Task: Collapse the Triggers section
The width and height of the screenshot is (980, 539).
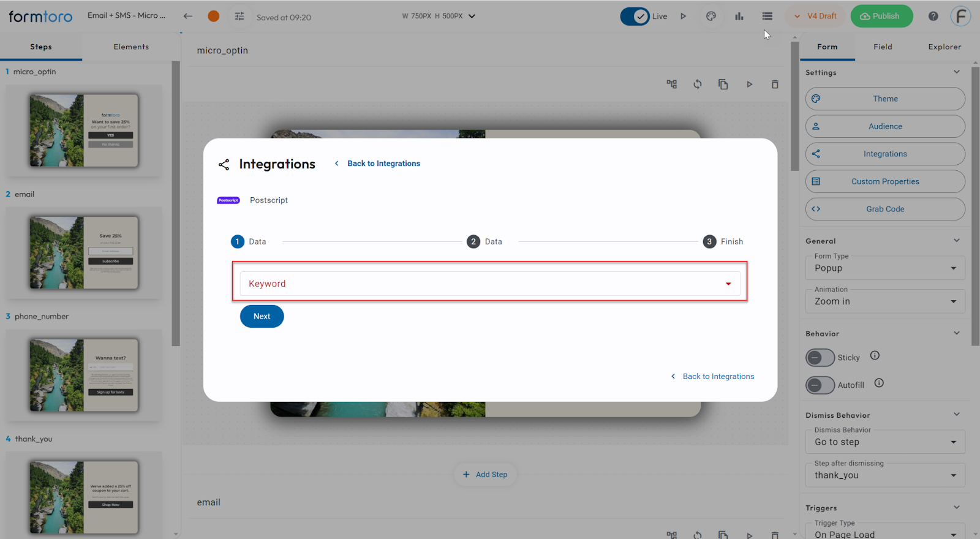Action: (957, 507)
